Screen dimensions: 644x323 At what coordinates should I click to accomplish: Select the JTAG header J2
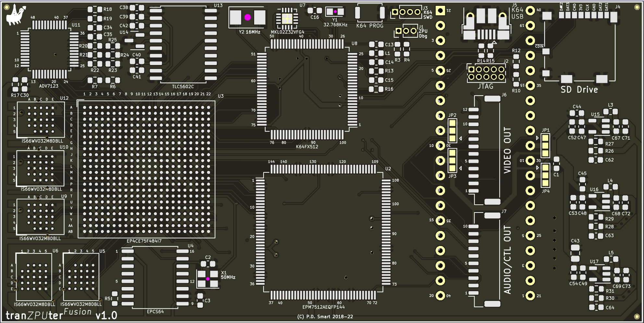486,73
